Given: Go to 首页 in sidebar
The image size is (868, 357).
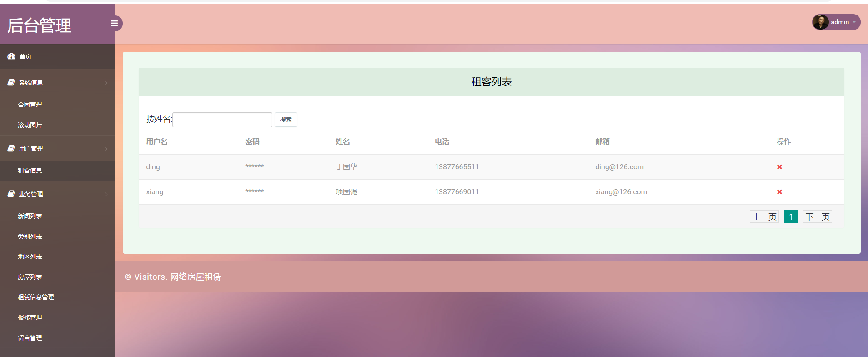Looking at the screenshot, I should (25, 56).
